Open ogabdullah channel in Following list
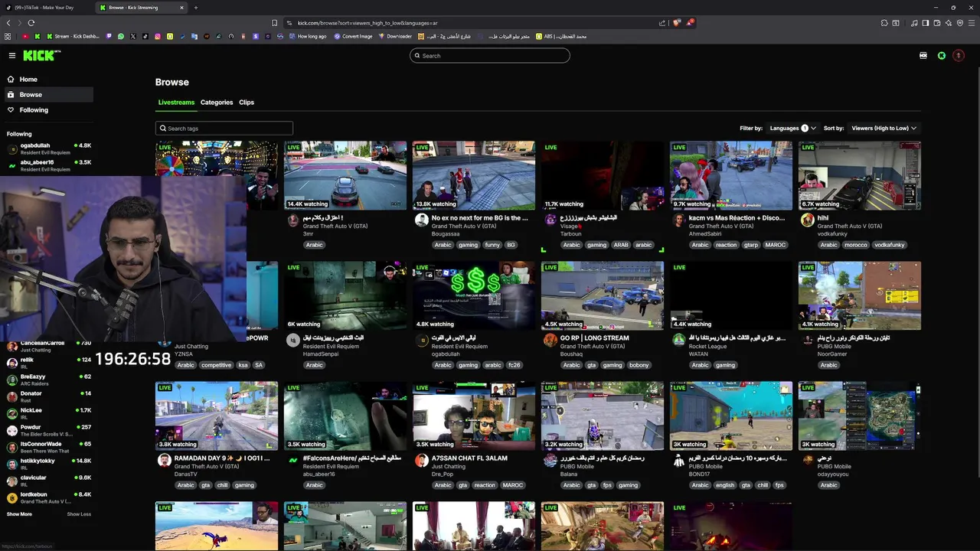This screenshot has width=980, height=551. point(47,148)
